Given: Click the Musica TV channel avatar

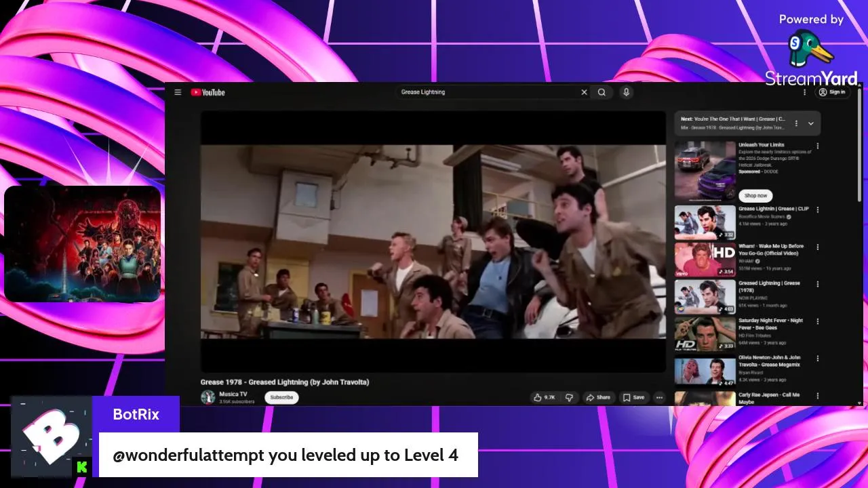Looking at the screenshot, I should click(208, 397).
